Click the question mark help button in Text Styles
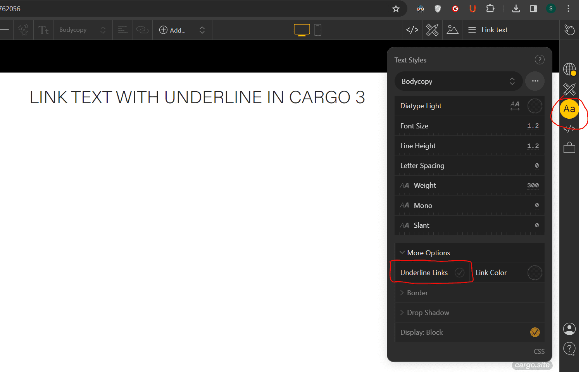The height and width of the screenshot is (372, 588). click(540, 59)
